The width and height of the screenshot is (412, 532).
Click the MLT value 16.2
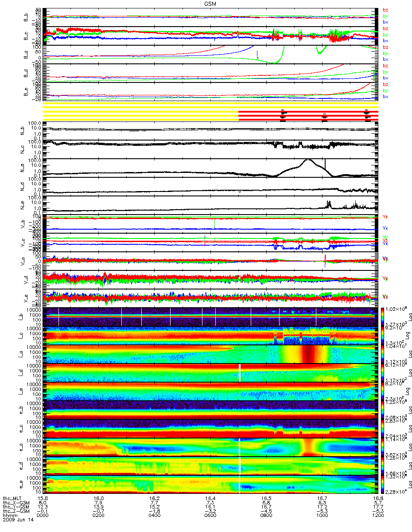point(154,498)
